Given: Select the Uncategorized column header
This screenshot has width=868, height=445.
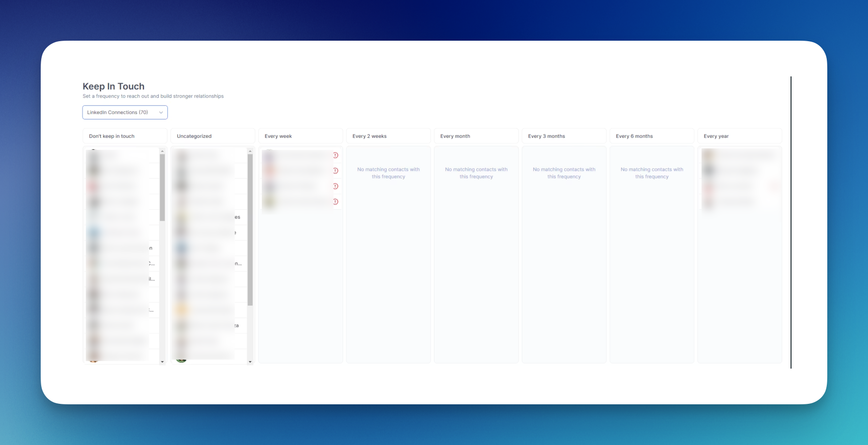Looking at the screenshot, I should click(213, 136).
